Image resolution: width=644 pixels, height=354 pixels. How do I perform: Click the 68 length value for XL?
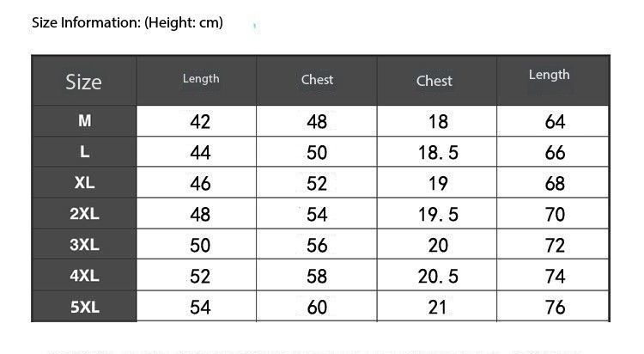point(555,184)
